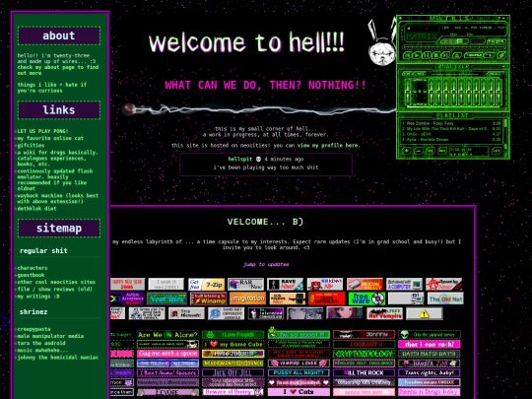
Task: Click the Happy New Year 2006 badge
Action: click(x=127, y=285)
